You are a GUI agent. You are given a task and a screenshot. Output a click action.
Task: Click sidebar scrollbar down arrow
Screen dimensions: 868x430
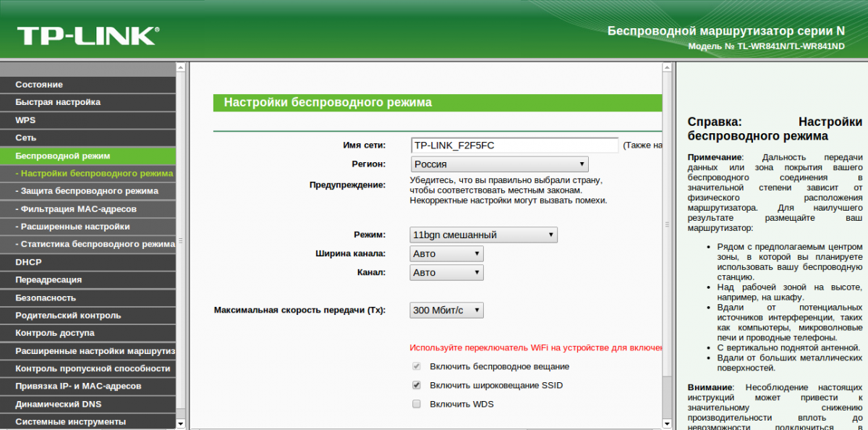click(181, 424)
